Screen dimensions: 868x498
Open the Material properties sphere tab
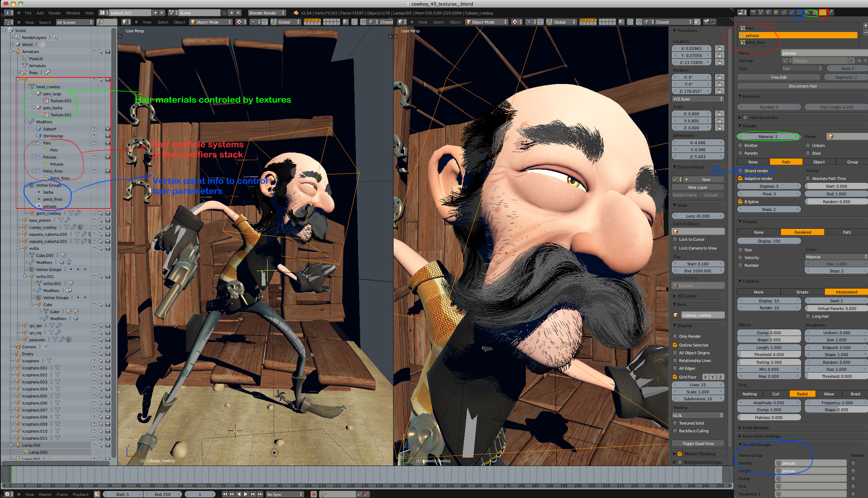807,12
